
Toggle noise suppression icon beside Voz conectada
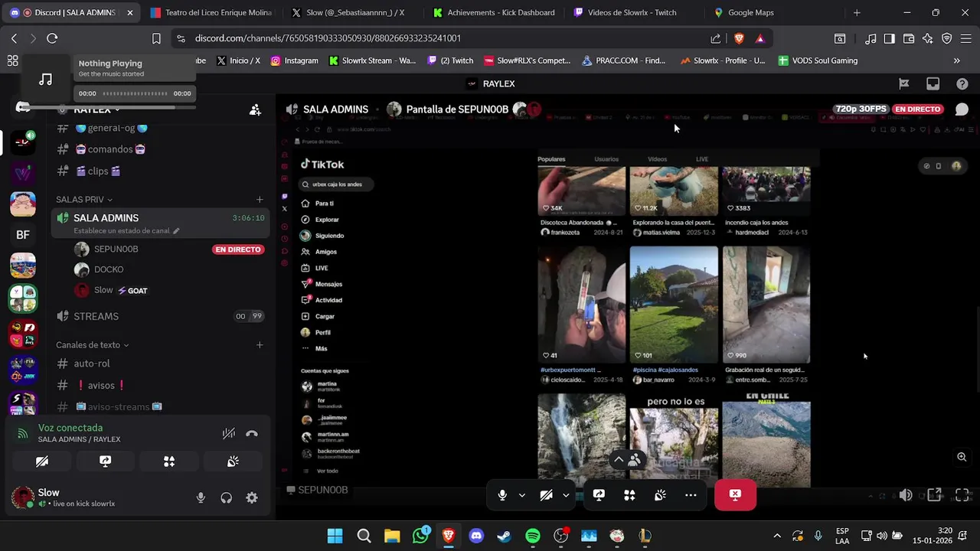228,434
